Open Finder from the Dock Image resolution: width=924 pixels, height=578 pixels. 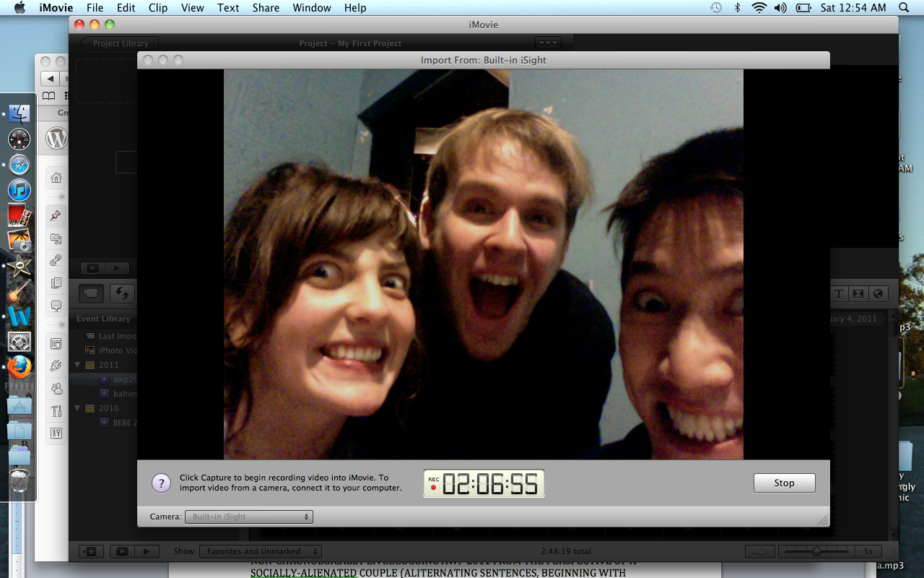pyautogui.click(x=19, y=114)
